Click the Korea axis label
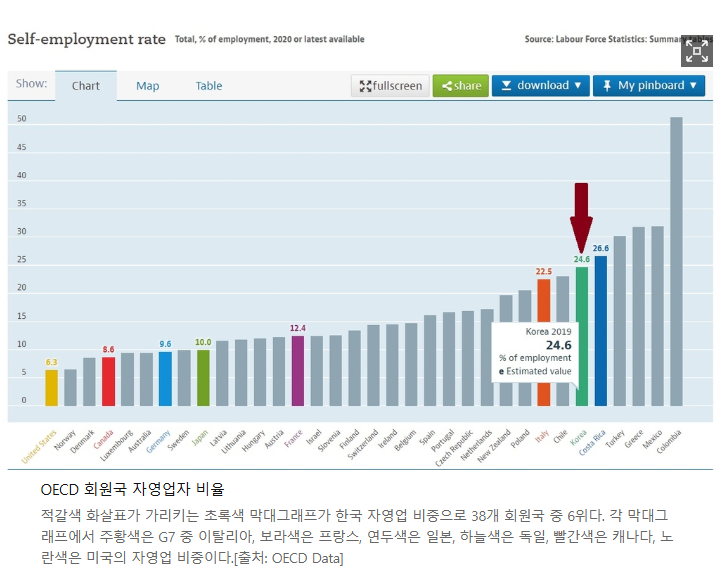 coord(579,437)
